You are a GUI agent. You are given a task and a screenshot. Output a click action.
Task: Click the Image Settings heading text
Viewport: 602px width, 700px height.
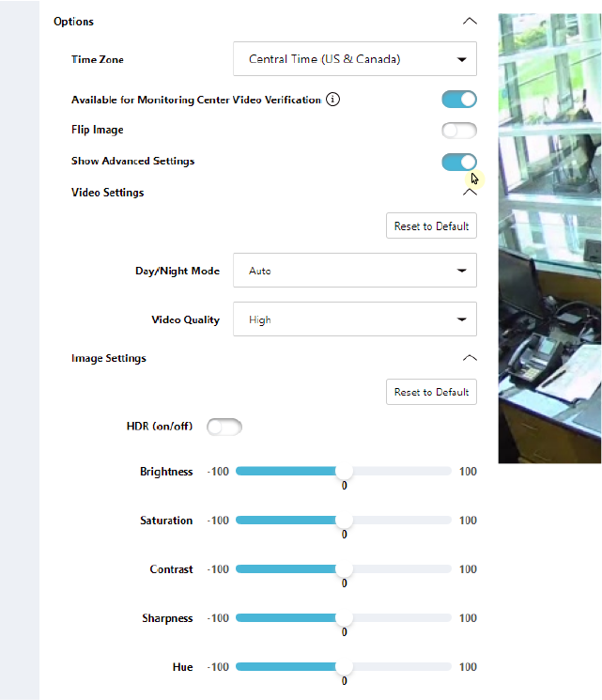tap(108, 359)
